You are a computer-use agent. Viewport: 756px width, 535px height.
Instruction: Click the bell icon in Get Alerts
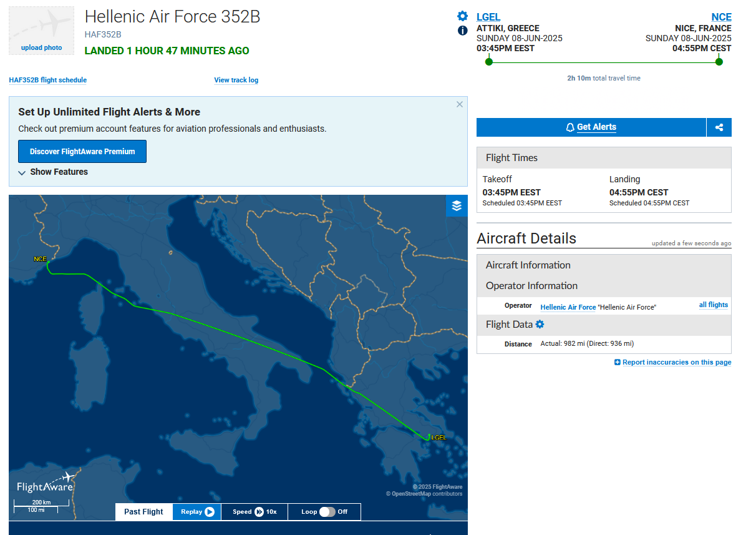point(570,127)
